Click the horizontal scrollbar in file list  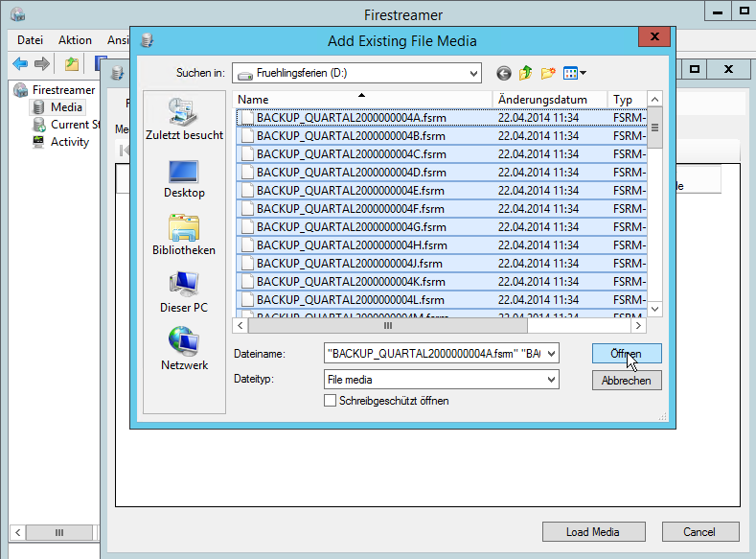[x=388, y=325]
